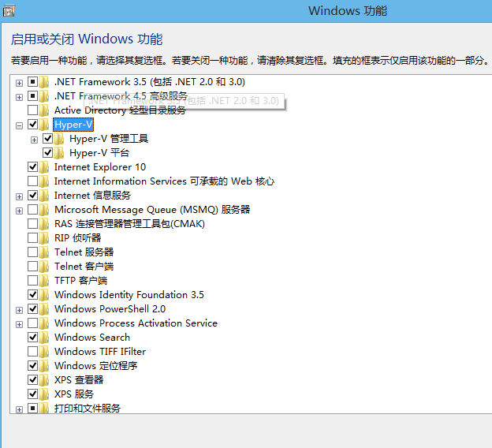Click folder icon beside Microsoft Message Queue 服务器
The height and width of the screenshot is (448, 492).
(44, 210)
